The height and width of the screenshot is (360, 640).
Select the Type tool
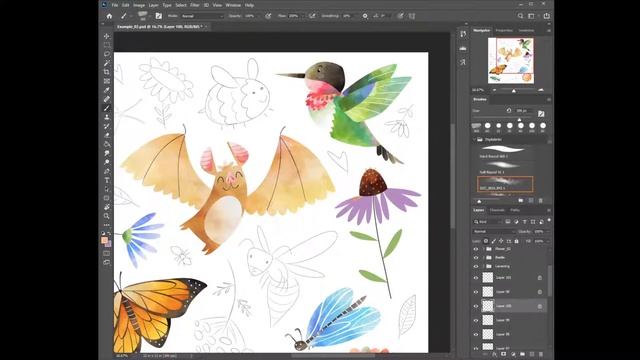107,180
